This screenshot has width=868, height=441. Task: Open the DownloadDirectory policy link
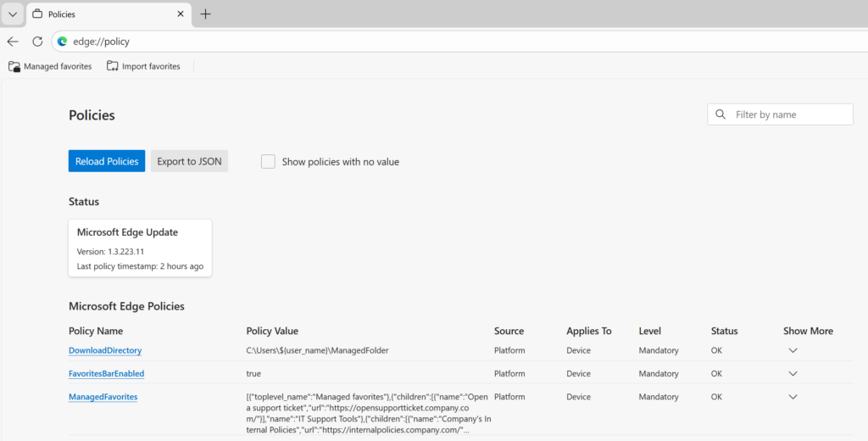click(x=105, y=350)
